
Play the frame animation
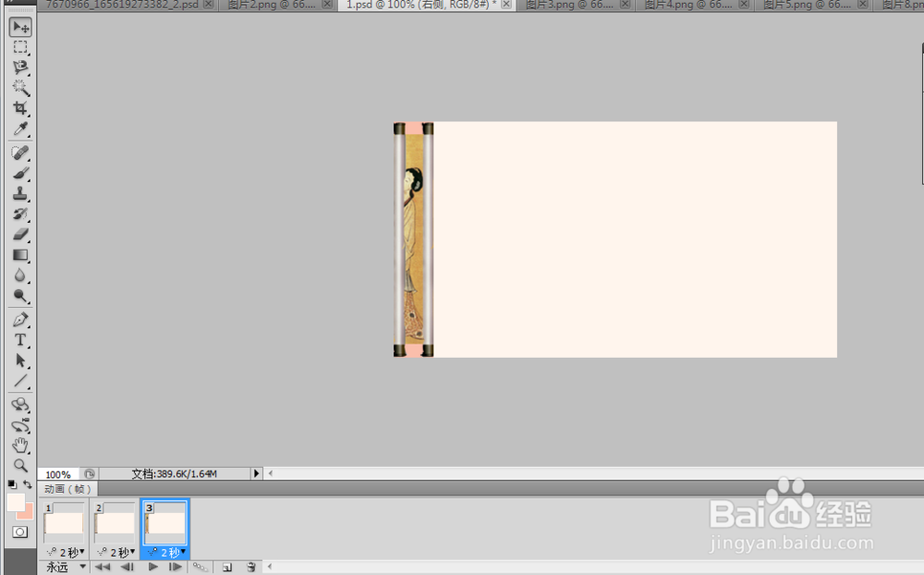pyautogui.click(x=152, y=568)
